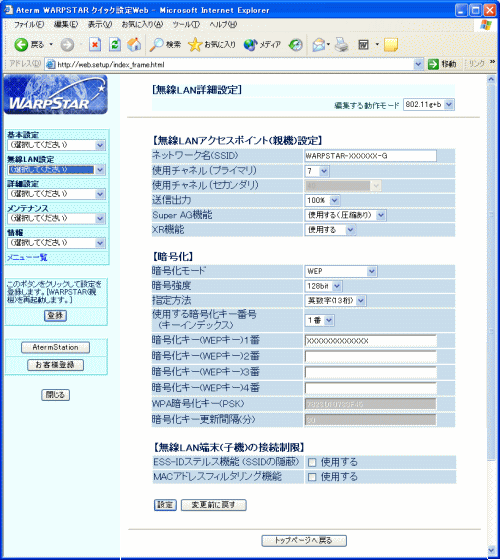The width and height of the screenshot is (500, 560).
Task: Click the Refresh page icon
Action: 115,45
